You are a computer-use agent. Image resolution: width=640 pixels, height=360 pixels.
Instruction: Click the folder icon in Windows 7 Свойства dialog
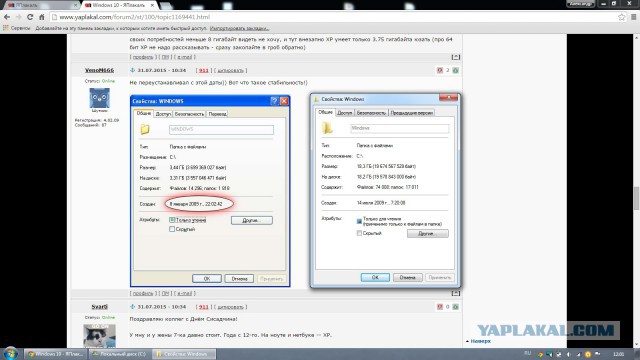click(327, 128)
